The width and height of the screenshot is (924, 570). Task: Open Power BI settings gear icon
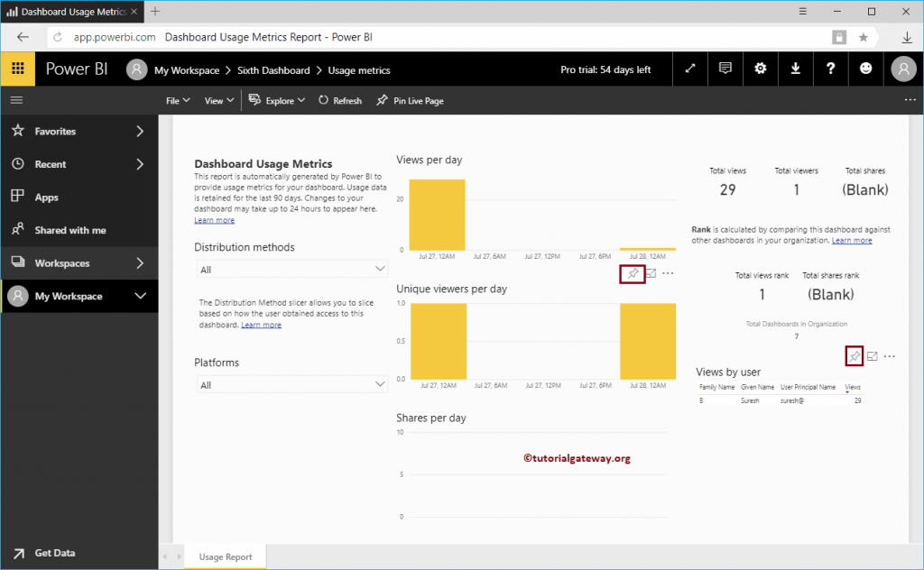pyautogui.click(x=760, y=69)
